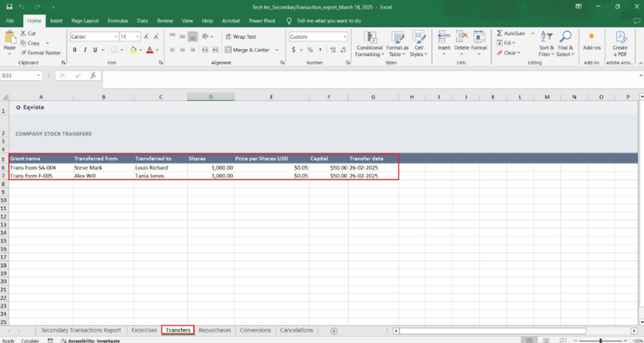Switch to the Power Pivot tab
The width and height of the screenshot is (644, 343).
pyautogui.click(x=262, y=21)
